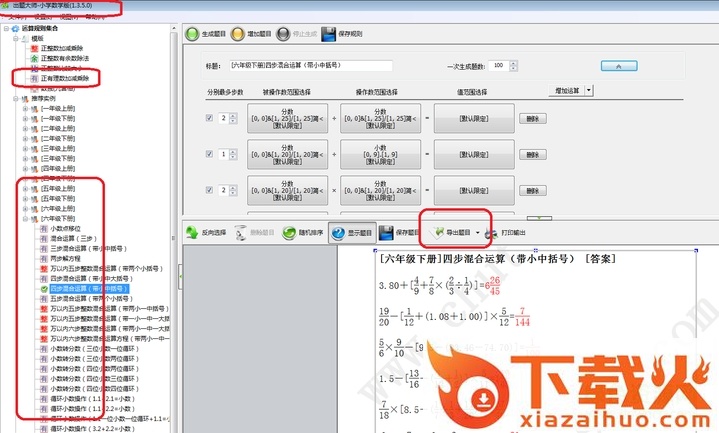This screenshot has height=433, width=719.
Task: Open the 导出题目 dropdown arrow
Action: 477,233
